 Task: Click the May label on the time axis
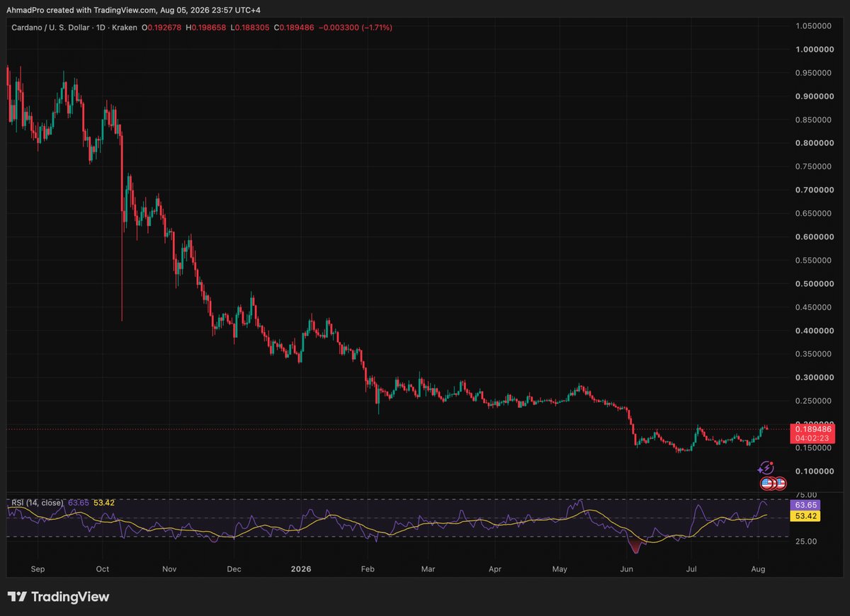coord(560,569)
